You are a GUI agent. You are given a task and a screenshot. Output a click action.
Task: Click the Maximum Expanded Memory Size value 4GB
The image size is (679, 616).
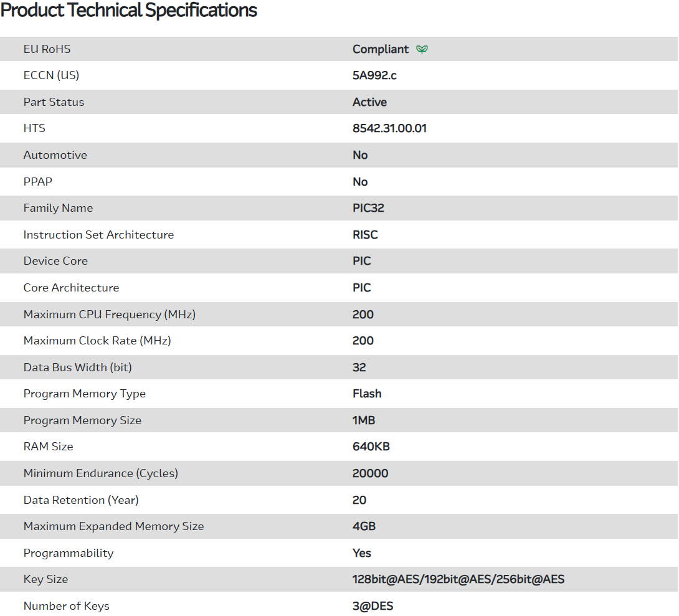pos(364,526)
